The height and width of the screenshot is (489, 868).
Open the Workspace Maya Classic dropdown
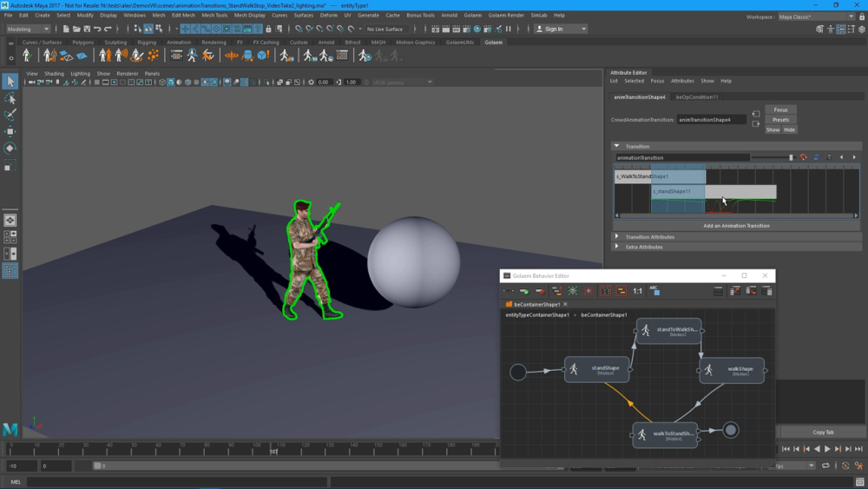(816, 17)
